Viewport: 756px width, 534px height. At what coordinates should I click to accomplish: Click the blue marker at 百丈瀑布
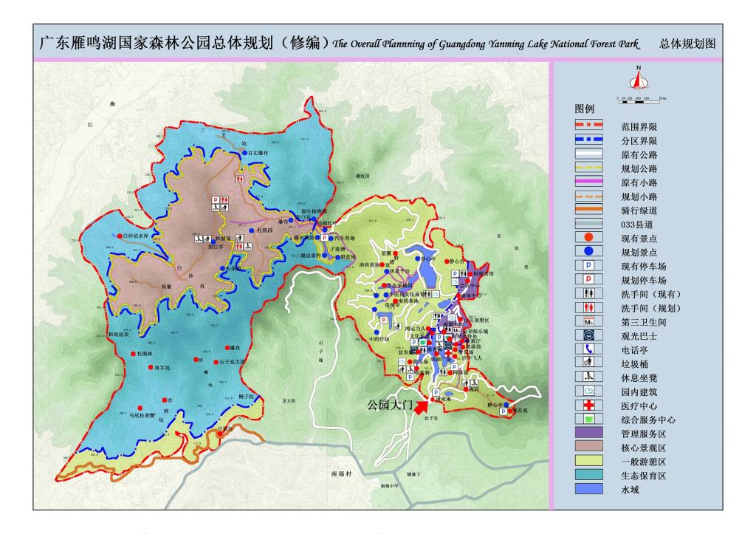point(245,152)
